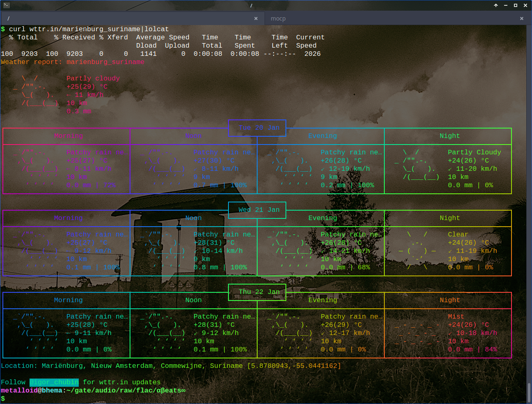Close the mocp tab
532x404 pixels.
[x=521, y=18]
